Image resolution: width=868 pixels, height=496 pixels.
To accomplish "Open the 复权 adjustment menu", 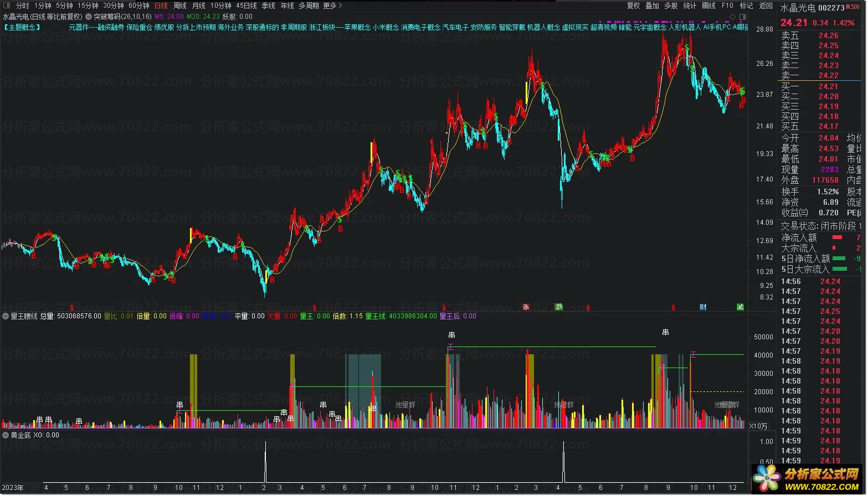I will (x=634, y=6).
